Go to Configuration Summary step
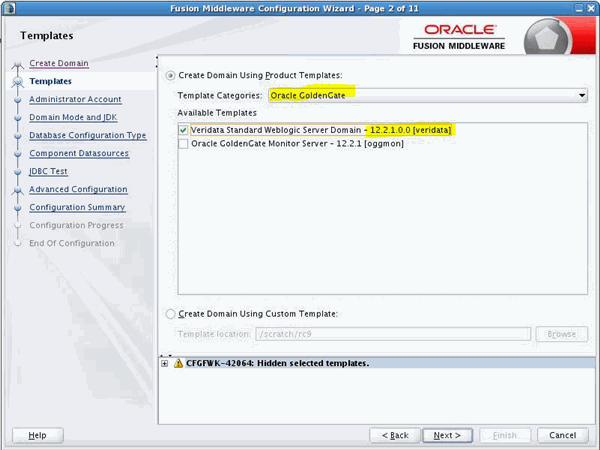 coord(77,207)
